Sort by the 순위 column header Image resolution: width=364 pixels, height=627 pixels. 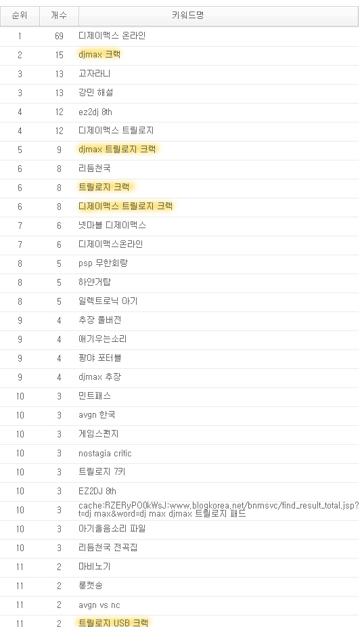tap(20, 16)
